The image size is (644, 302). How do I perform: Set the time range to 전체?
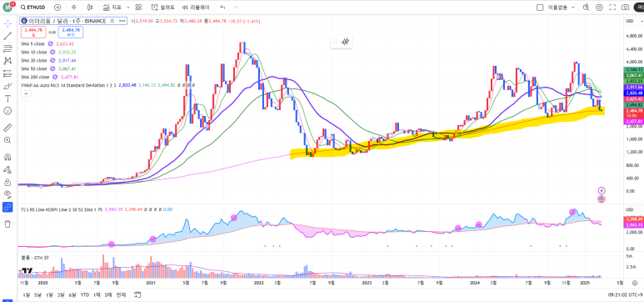coord(121,294)
